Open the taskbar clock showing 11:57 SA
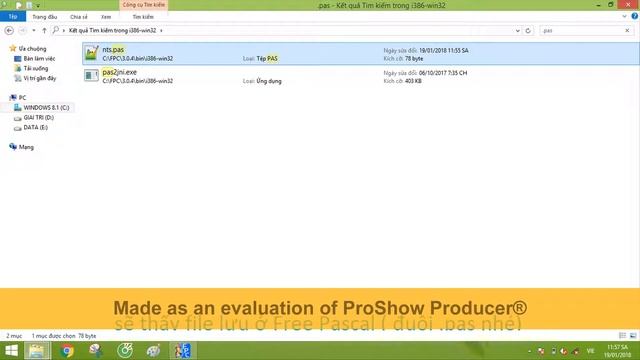 coord(618,351)
